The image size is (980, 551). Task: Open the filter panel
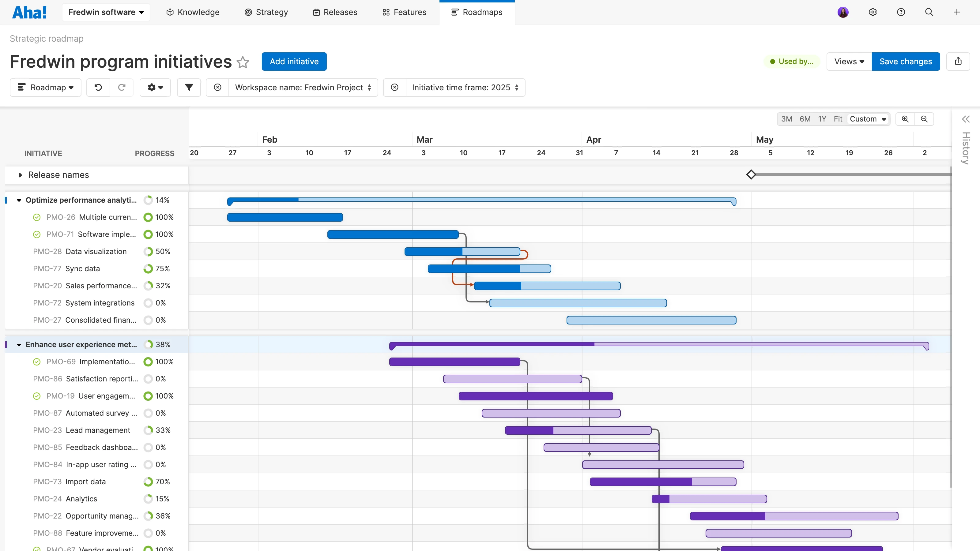pyautogui.click(x=189, y=87)
